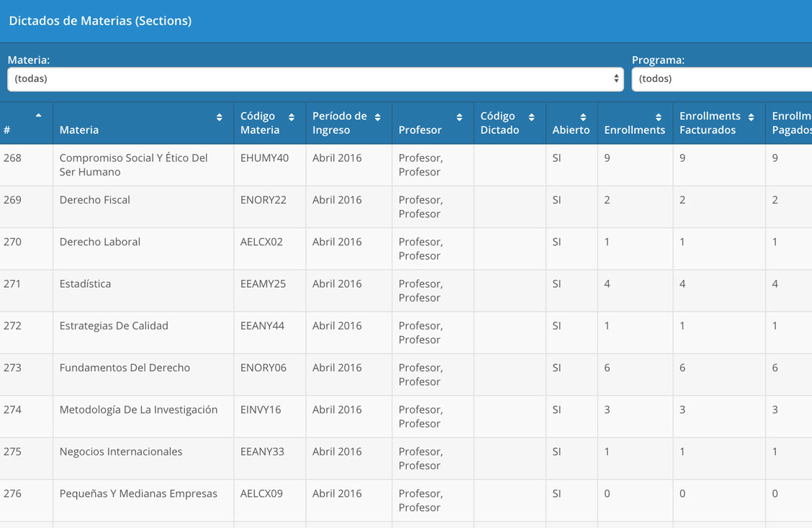
Task: Click the code EEAMY25
Action: tap(263, 283)
